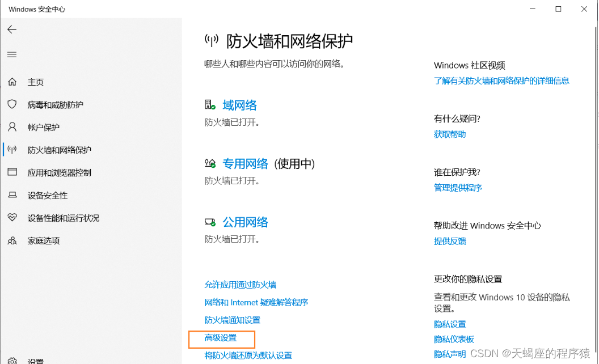Screen dimensions: 599x364
Task: Click the shield icon for 病毒和威胁防护
Action: [12, 104]
